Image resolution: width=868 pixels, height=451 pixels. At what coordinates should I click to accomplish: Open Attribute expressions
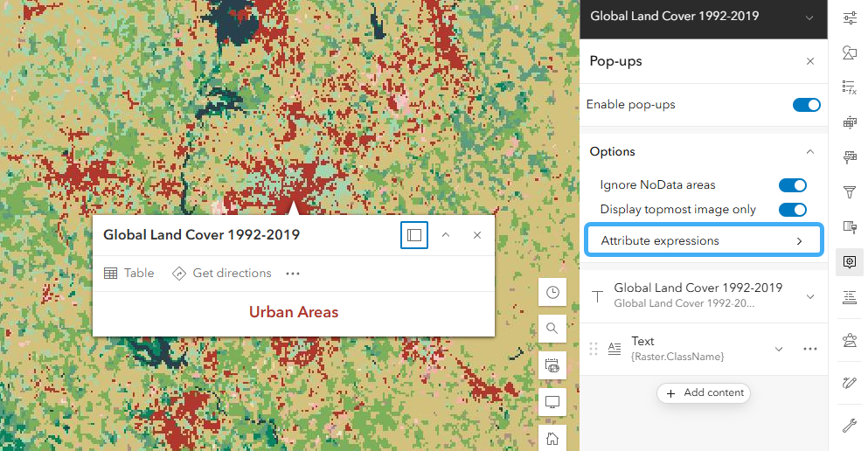tap(704, 240)
